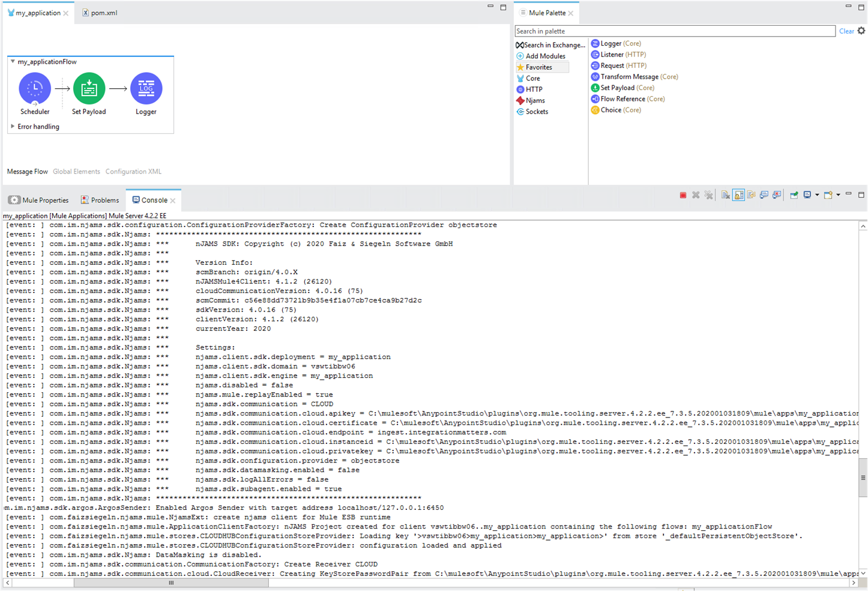868x591 pixels.
Task: Close the Console tab
Action: 173,201
